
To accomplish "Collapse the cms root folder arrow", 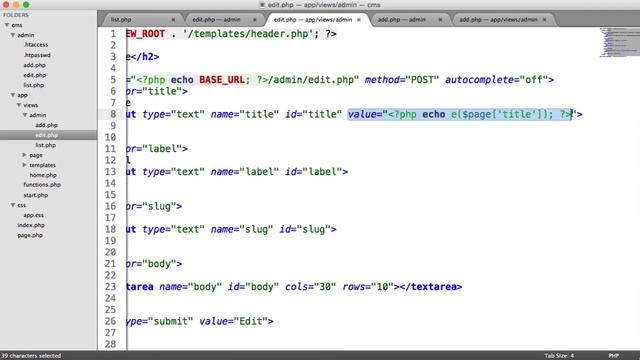I will tap(7, 25).
